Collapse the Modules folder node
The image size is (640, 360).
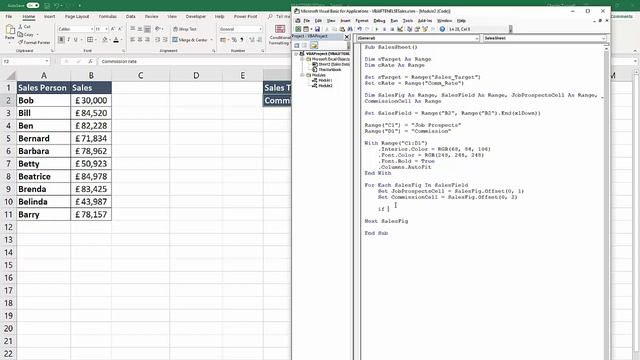pos(302,75)
